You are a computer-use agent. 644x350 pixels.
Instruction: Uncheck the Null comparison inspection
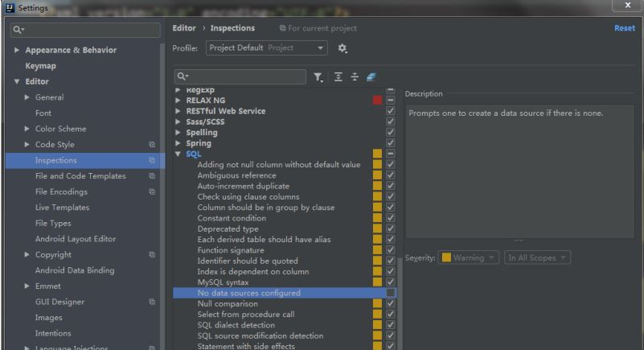pos(390,303)
